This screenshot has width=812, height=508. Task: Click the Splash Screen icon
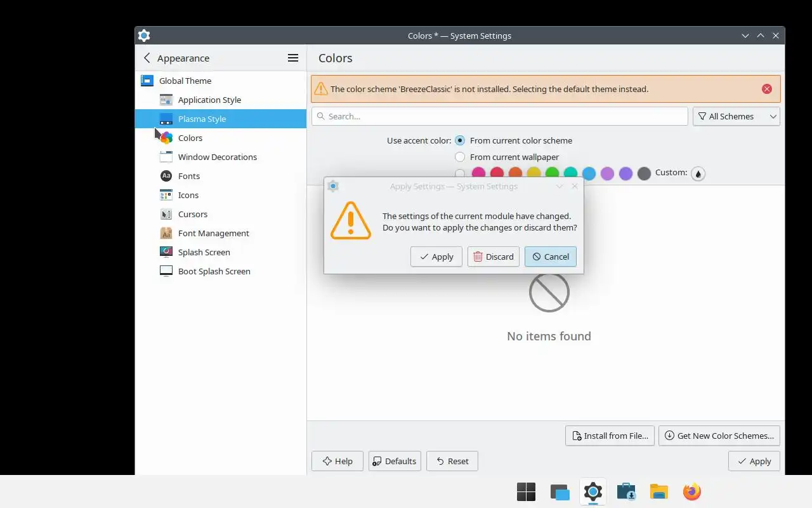tap(166, 252)
